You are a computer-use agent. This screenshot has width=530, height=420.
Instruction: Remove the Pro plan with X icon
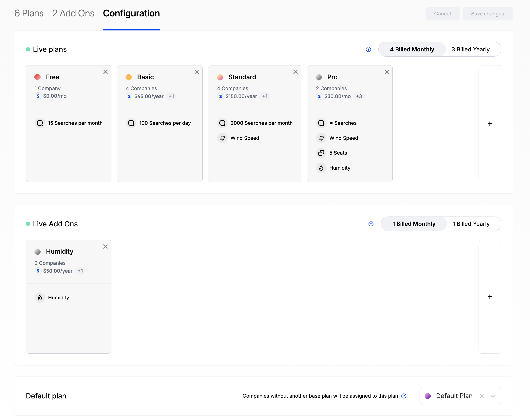click(x=387, y=72)
